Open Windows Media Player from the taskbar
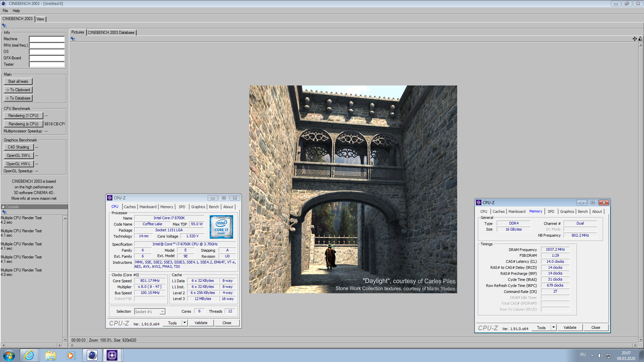 [70, 355]
